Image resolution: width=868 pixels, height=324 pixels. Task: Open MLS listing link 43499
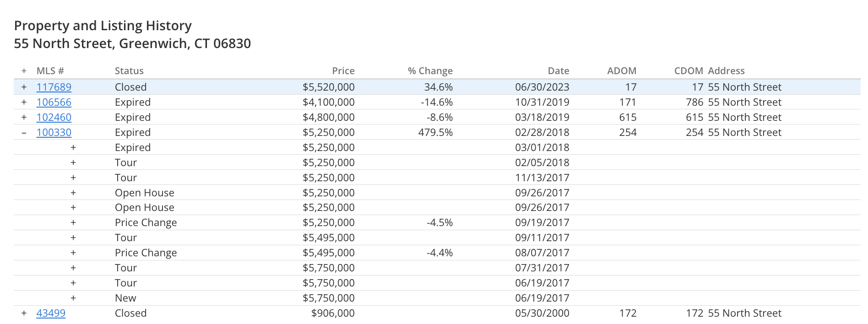(51, 313)
